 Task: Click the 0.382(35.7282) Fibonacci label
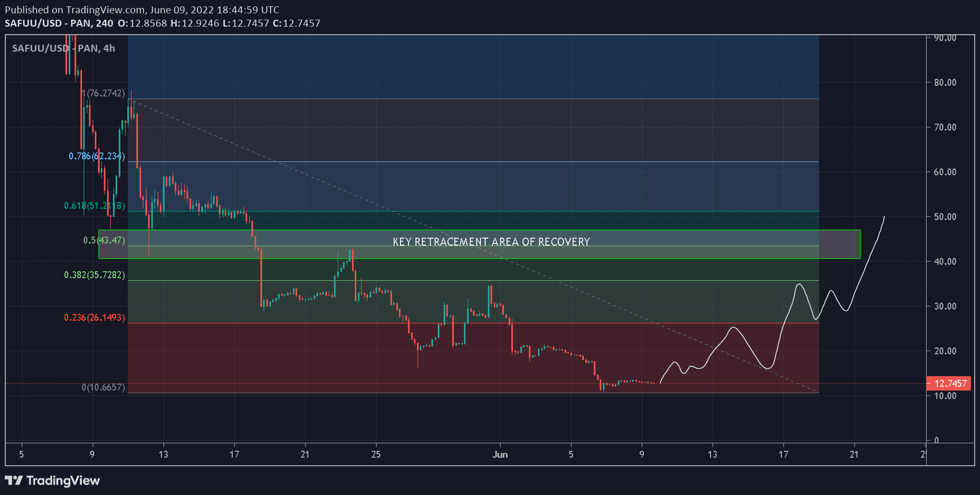[94, 275]
